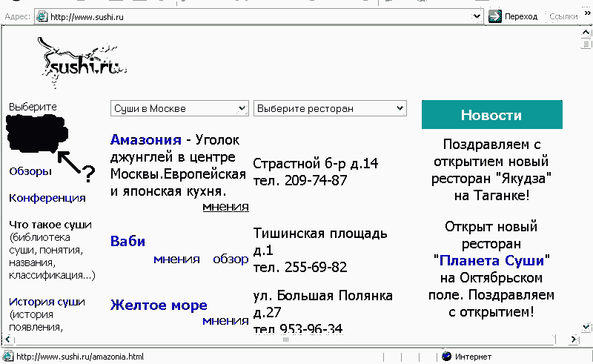Click the green arrow Переход go icon
The height and width of the screenshot is (364, 593).
click(x=494, y=16)
